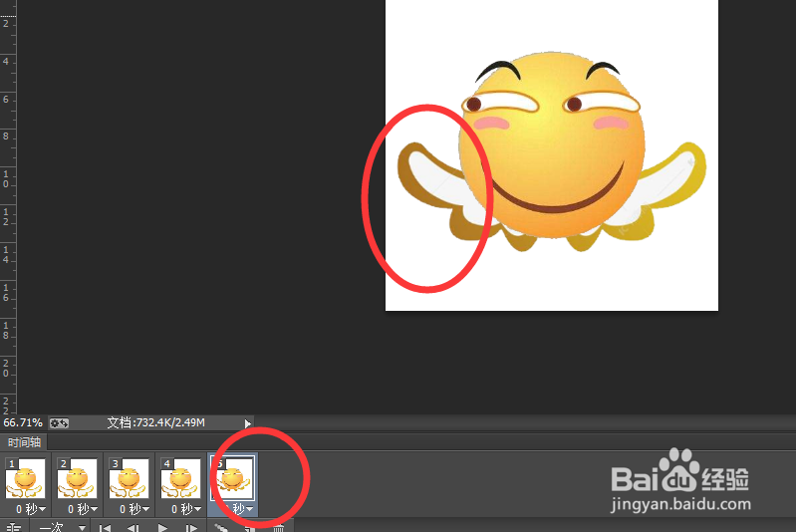Click the tween animation frames icon

tap(221, 528)
